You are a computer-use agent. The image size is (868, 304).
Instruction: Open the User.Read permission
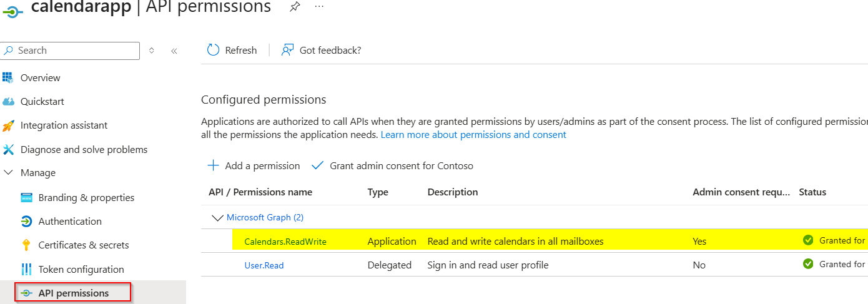pyautogui.click(x=264, y=265)
